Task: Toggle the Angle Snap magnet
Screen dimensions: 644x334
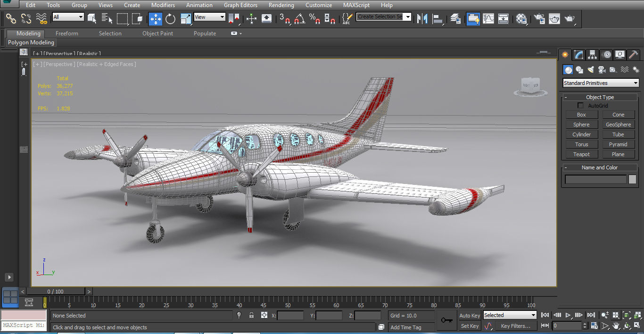Action: 299,19
